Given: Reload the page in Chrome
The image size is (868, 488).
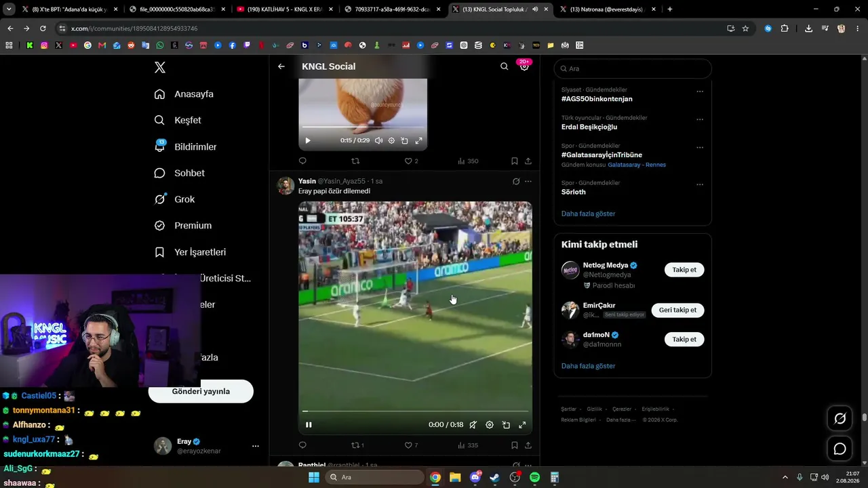Looking at the screenshot, I should coord(43,28).
